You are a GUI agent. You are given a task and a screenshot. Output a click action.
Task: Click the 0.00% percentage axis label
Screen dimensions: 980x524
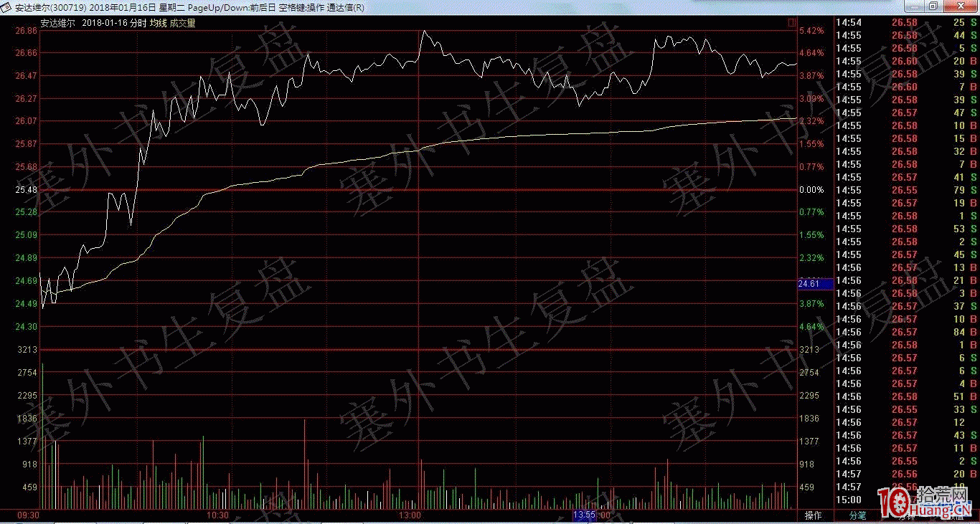point(811,190)
